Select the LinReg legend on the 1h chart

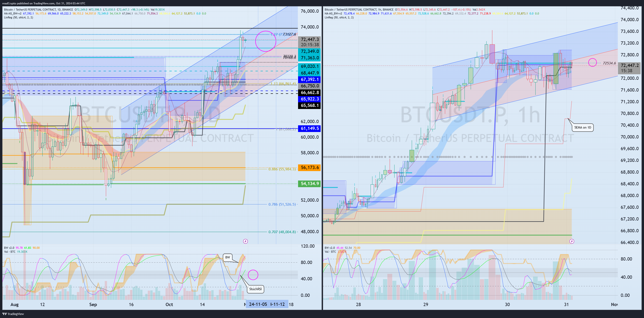tap(339, 17)
